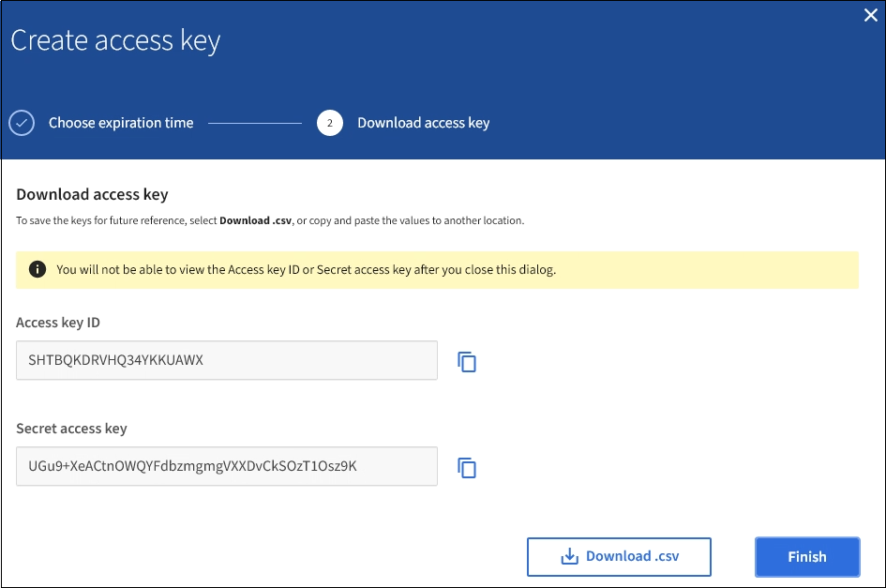
Task: Click the Access key ID label
Action: coord(58,323)
